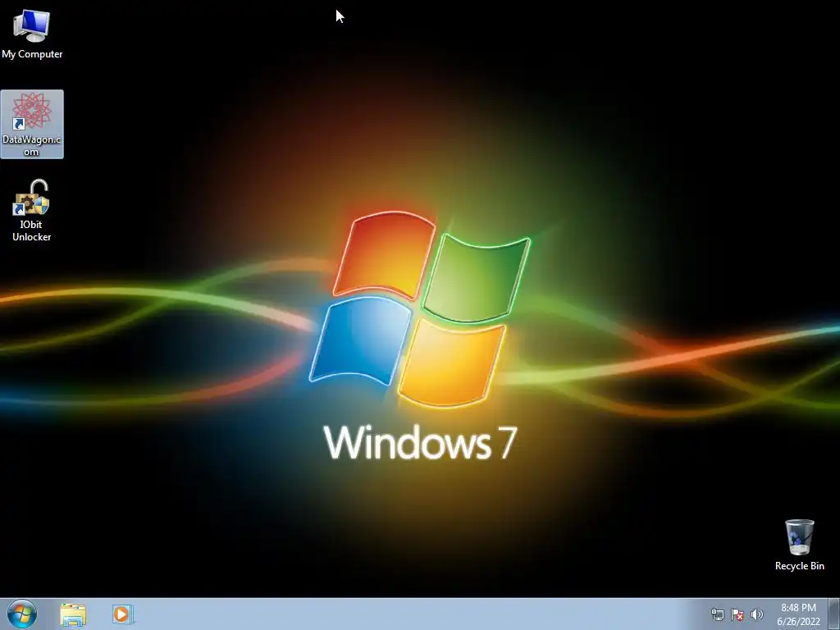Open the Windows Start menu orb
The width and height of the screenshot is (840, 630).
(22, 614)
